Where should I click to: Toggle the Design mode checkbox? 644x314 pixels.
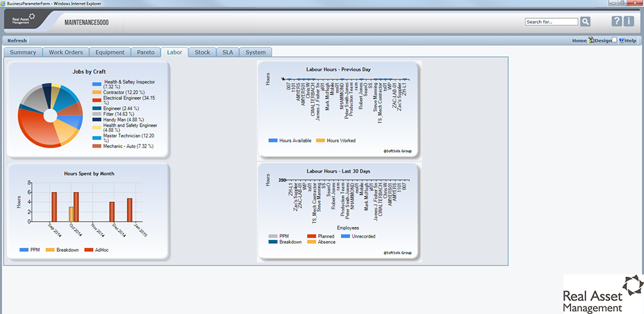614,40
